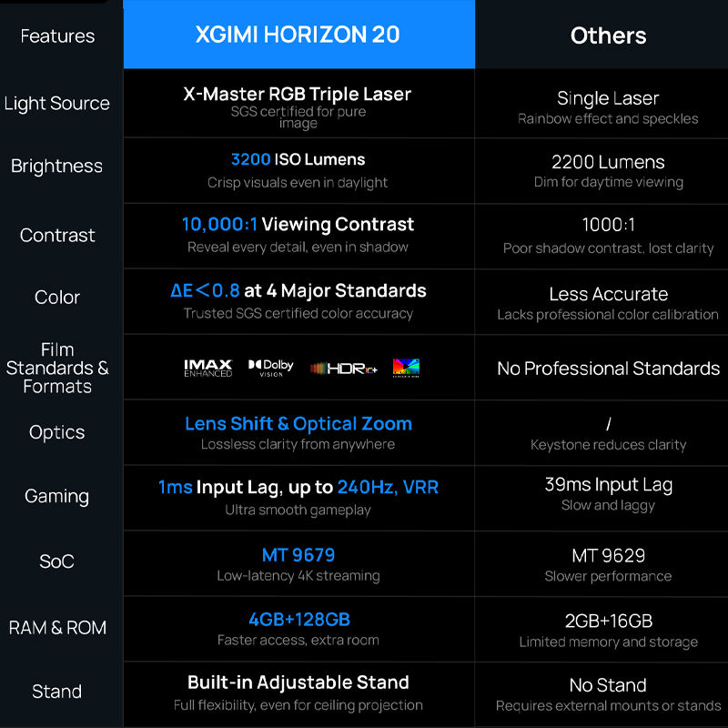The width and height of the screenshot is (728, 728).
Task: Click Lens Shift & Optical Zoom text
Action: click(x=298, y=423)
